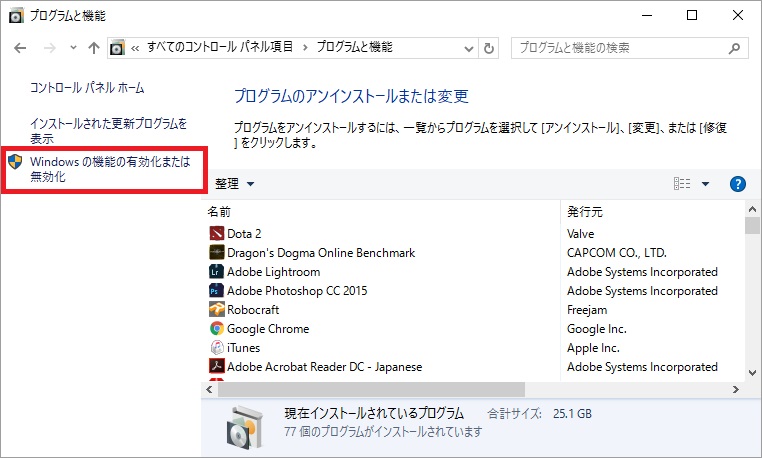Click the horizontal scrollbar left arrow
Image resolution: width=762 pixels, height=458 pixels.
(x=209, y=389)
